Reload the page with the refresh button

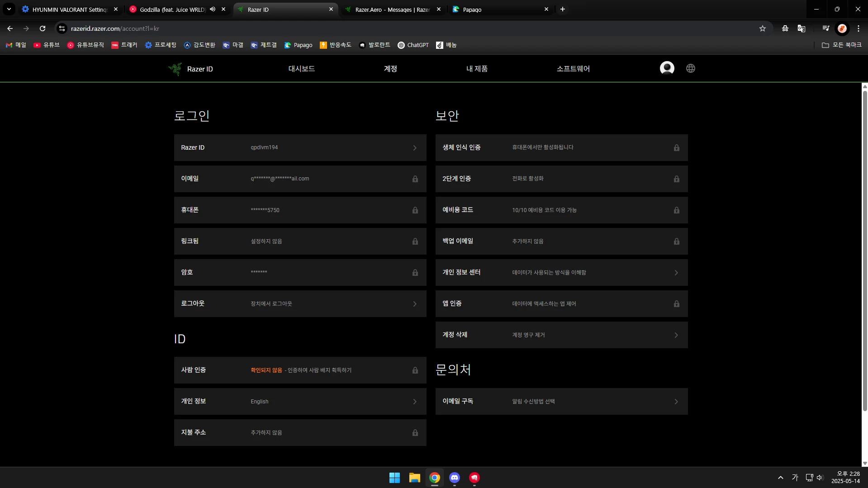pos(43,28)
